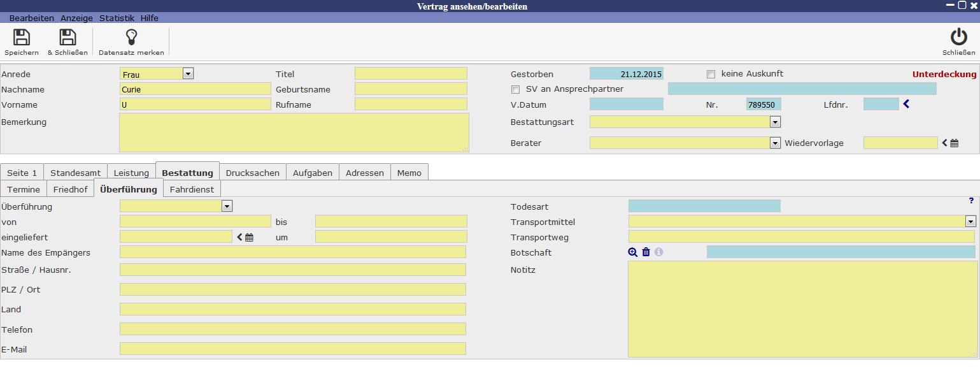
Task: Select the Friedhof sub-tab
Action: (70, 189)
